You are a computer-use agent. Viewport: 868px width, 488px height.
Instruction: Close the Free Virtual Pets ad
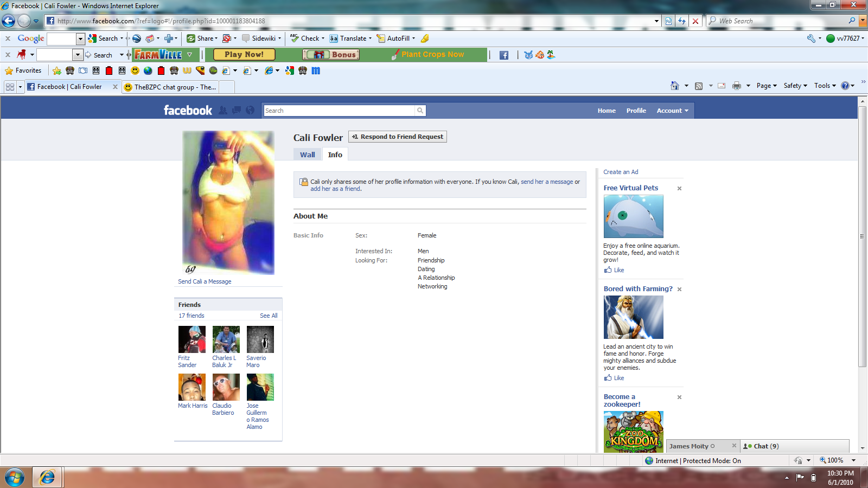tap(679, 189)
